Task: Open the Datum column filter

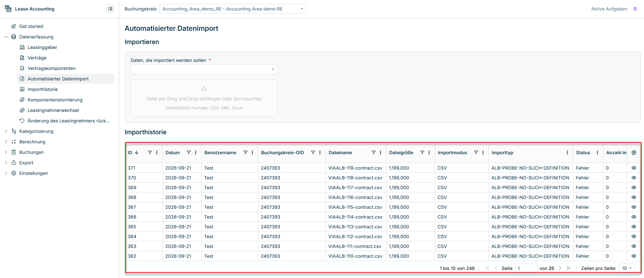Action: point(189,152)
